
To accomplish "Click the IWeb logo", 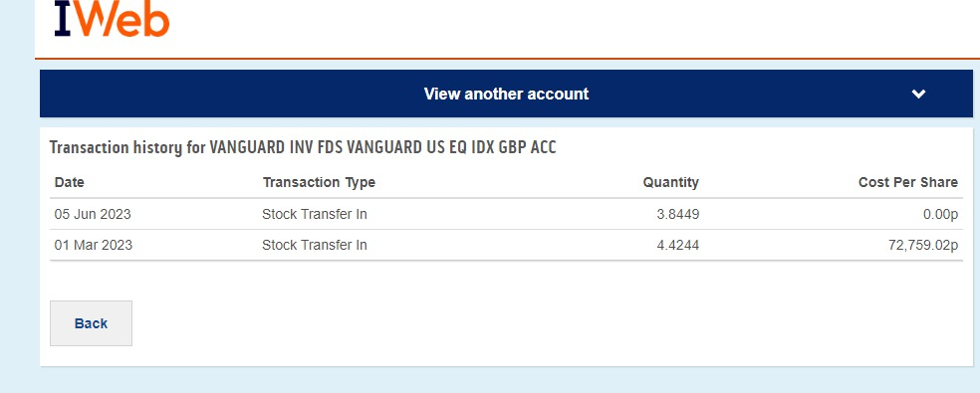I will 112,18.
